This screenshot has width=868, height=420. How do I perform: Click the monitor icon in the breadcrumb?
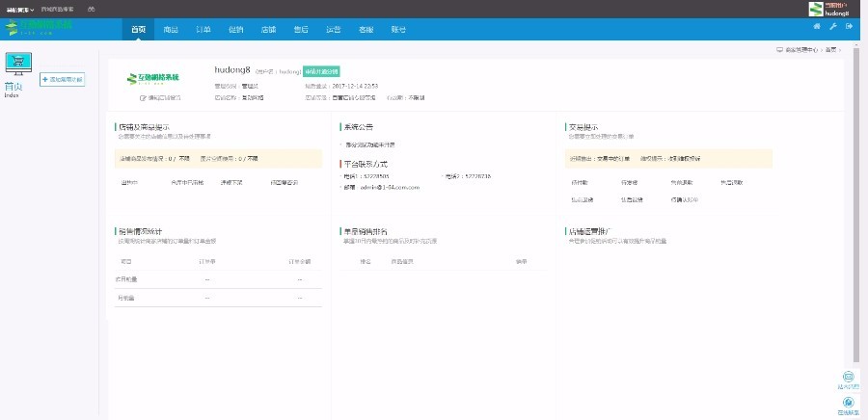tap(779, 50)
